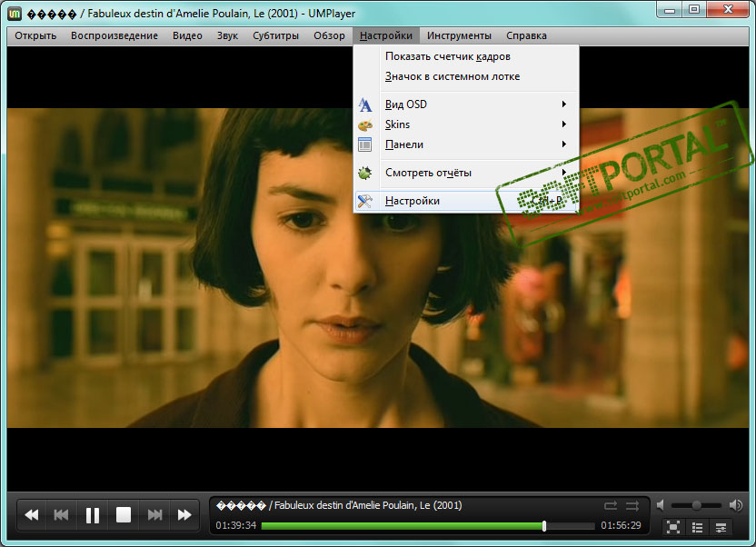Click the blue letter A icon for Вид OSD
The height and width of the screenshot is (547, 756).
365,104
